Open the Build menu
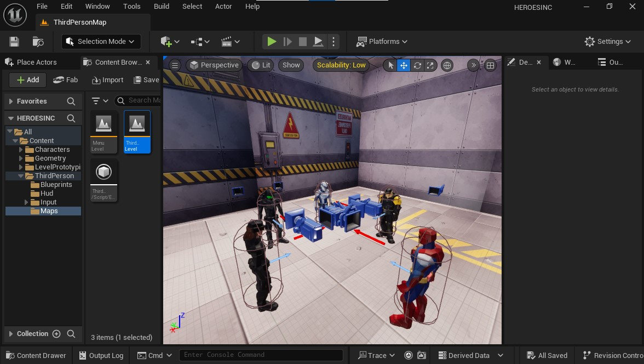644x364 pixels. coord(162,7)
